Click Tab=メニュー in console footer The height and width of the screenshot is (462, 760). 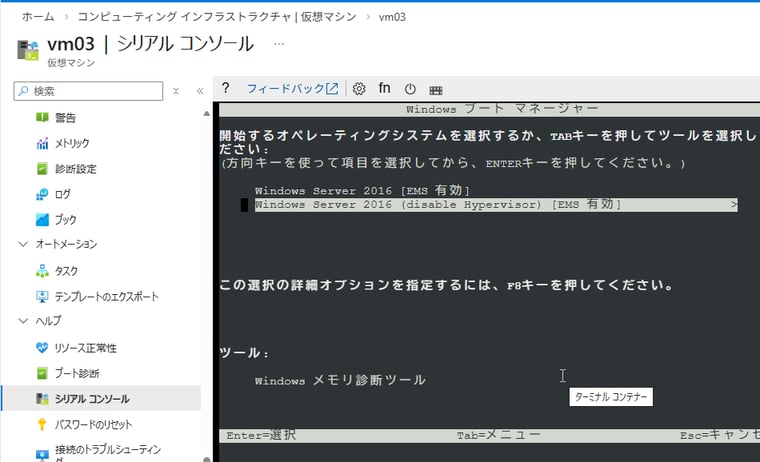click(x=498, y=435)
